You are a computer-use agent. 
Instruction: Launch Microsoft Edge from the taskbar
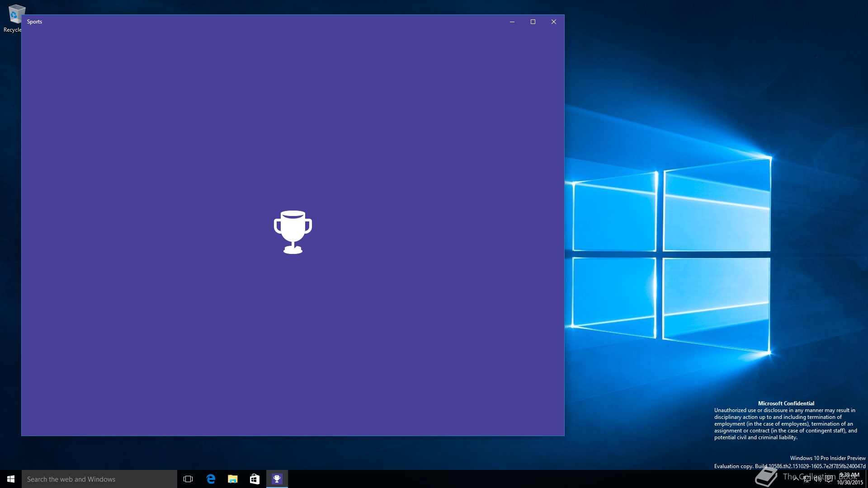click(x=211, y=479)
